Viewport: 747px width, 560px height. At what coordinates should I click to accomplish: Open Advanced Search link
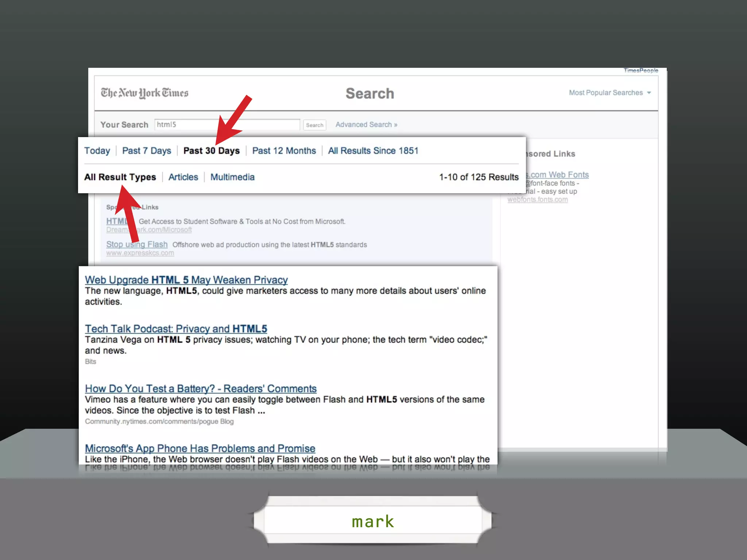pos(366,125)
